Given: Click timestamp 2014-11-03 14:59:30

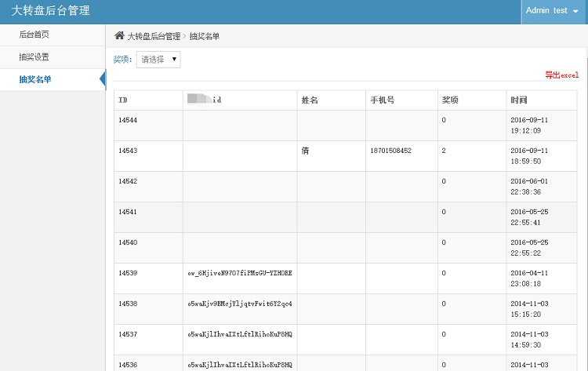Looking at the screenshot, I should pos(529,340).
